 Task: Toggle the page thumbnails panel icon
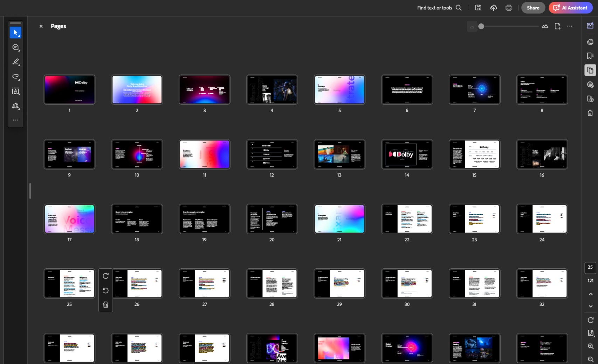590,70
